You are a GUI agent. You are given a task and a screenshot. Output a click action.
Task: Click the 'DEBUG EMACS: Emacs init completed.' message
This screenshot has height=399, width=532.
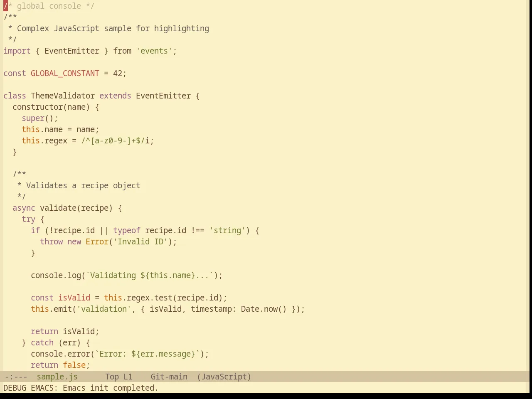coord(81,388)
